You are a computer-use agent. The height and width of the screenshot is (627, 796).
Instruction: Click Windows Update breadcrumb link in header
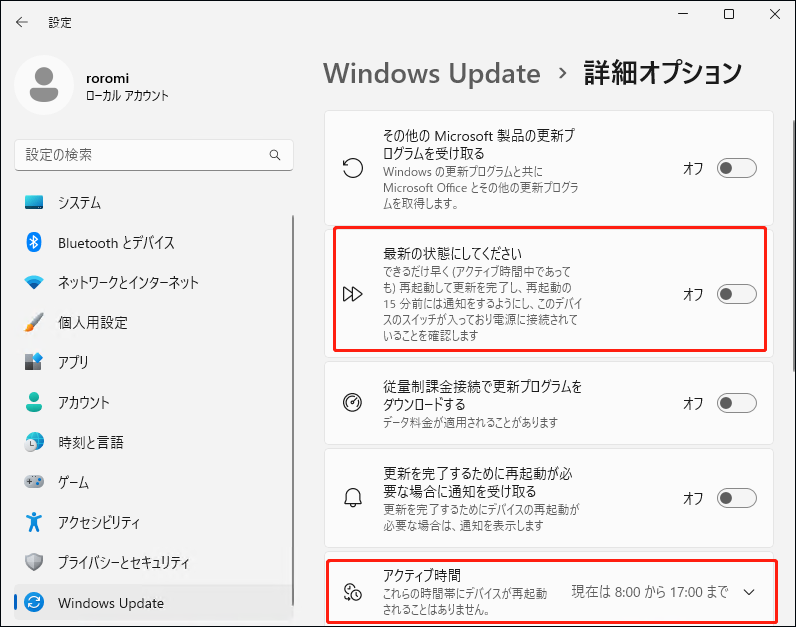point(432,73)
